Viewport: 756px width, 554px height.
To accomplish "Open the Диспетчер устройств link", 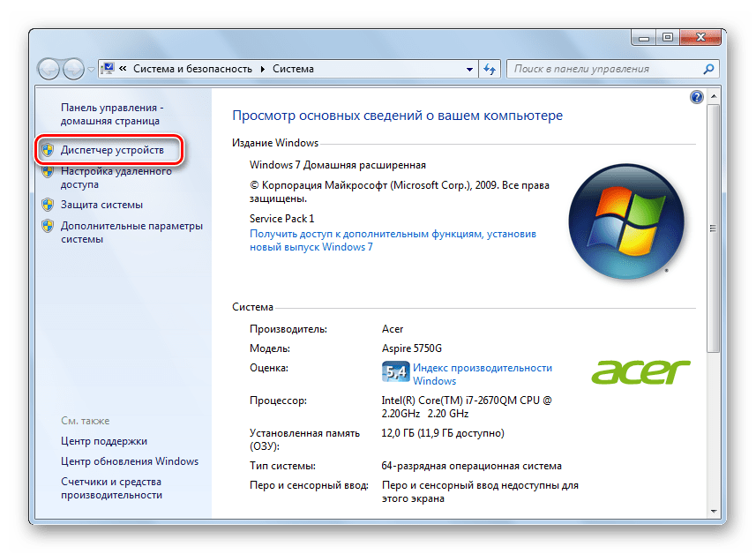I will click(112, 151).
